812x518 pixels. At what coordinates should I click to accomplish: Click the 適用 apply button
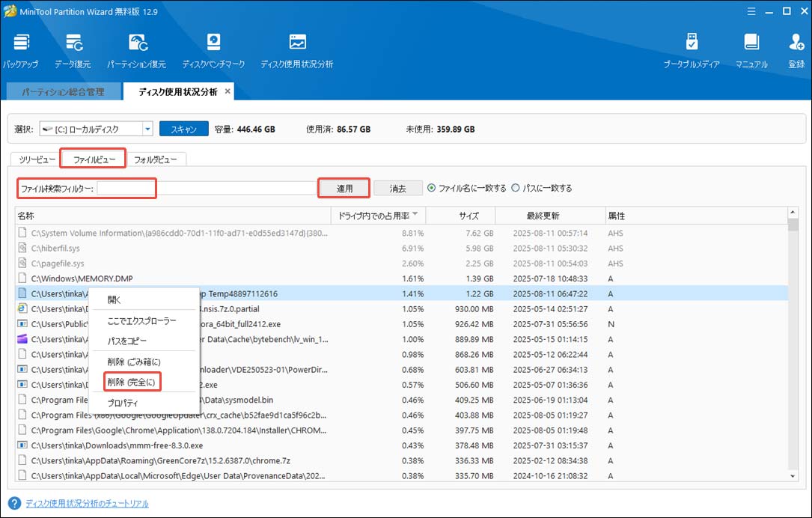[344, 188]
